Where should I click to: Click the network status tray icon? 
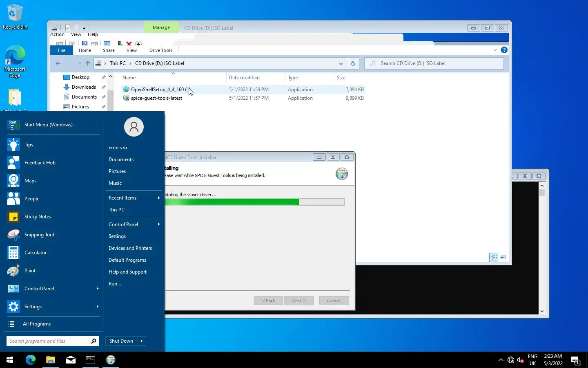tap(511, 360)
